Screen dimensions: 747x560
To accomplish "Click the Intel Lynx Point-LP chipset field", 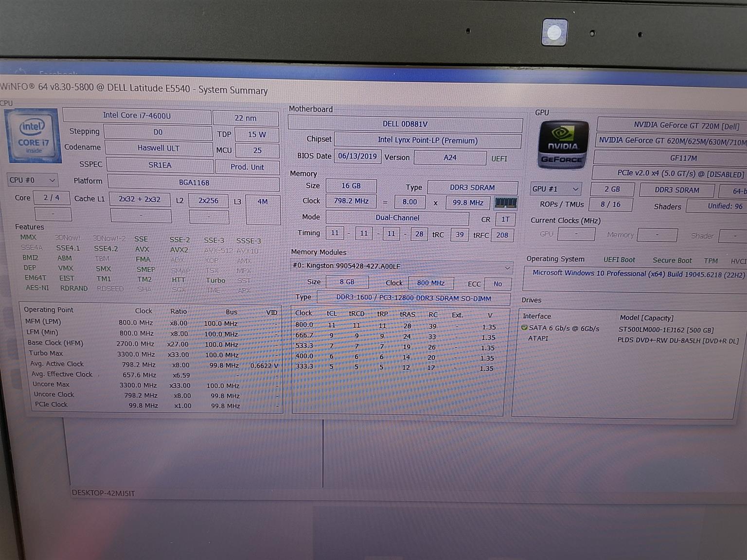I will click(427, 140).
